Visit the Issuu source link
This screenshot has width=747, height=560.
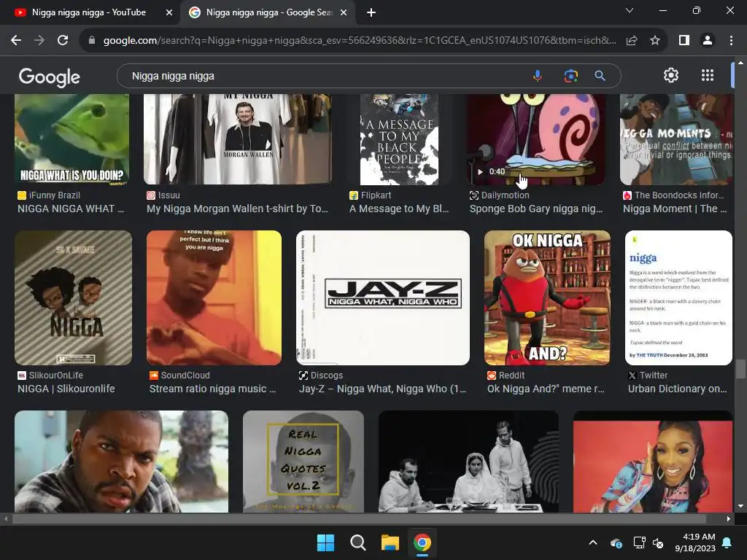[x=163, y=195]
